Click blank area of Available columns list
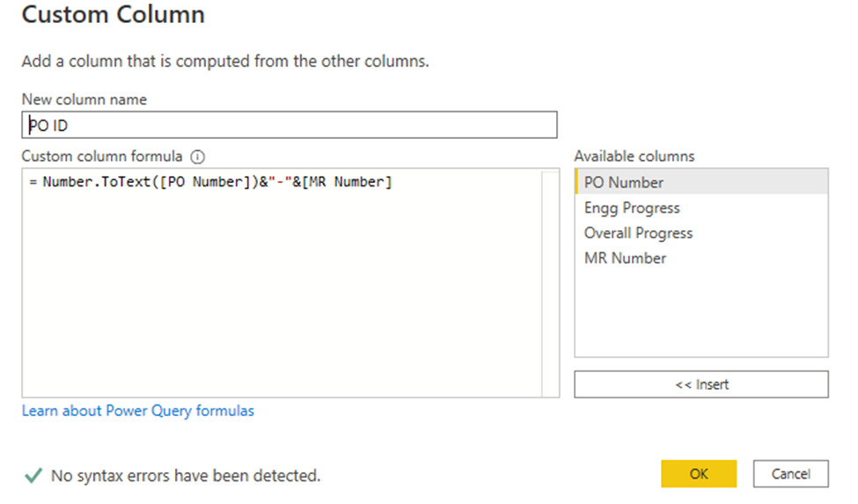 tap(701, 314)
